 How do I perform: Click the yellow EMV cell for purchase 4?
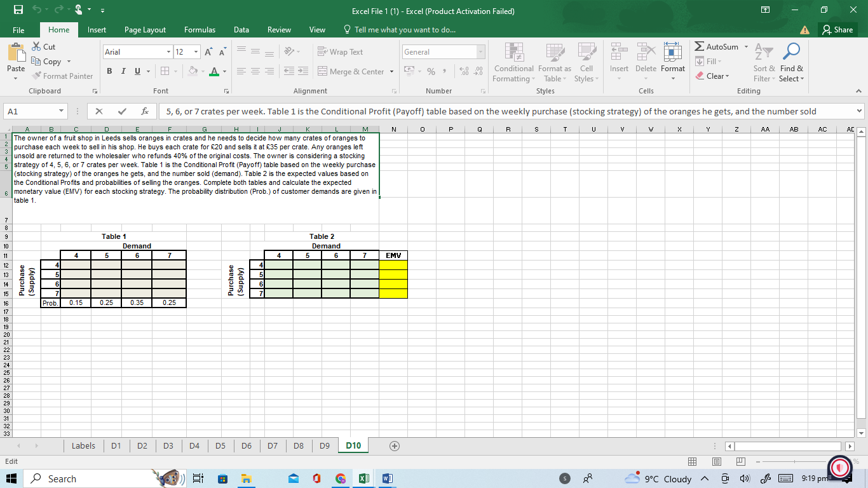(x=393, y=264)
